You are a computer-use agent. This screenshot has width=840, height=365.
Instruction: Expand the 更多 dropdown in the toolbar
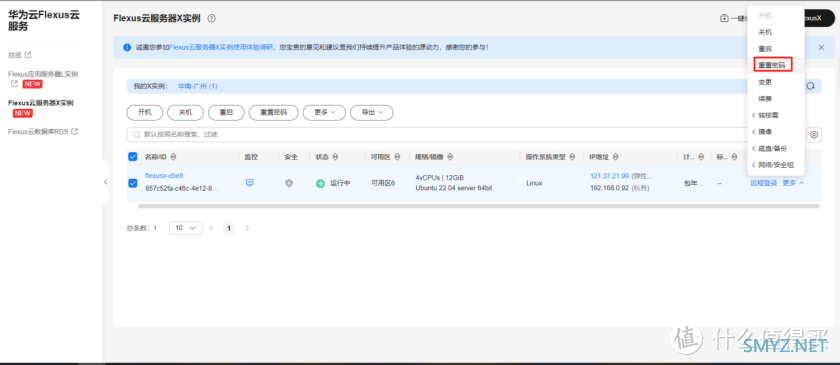(x=324, y=113)
